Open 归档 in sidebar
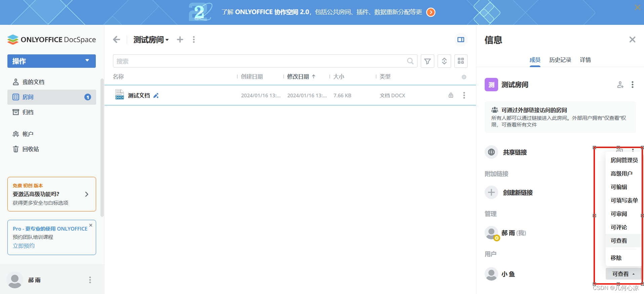Viewport: 644px width, 294px height. 51,112
